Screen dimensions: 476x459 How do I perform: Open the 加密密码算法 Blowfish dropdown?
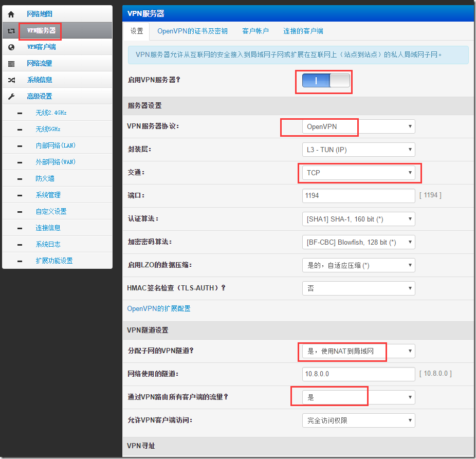358,242
